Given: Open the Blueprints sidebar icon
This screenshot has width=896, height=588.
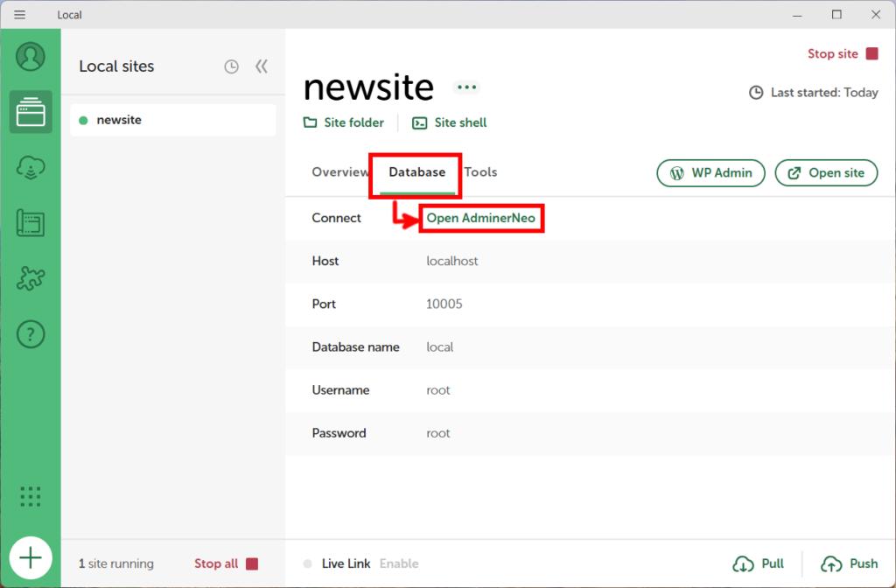Looking at the screenshot, I should [31, 223].
